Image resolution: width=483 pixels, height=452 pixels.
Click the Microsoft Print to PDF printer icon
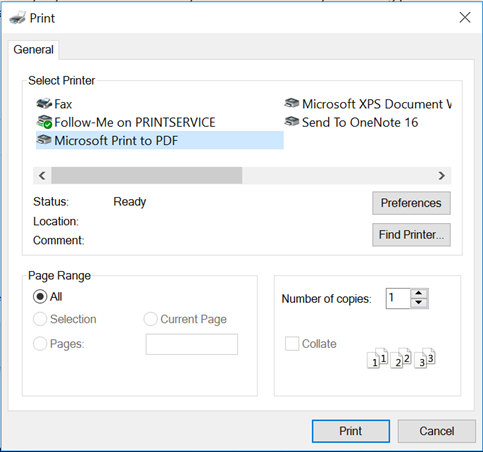click(x=44, y=140)
